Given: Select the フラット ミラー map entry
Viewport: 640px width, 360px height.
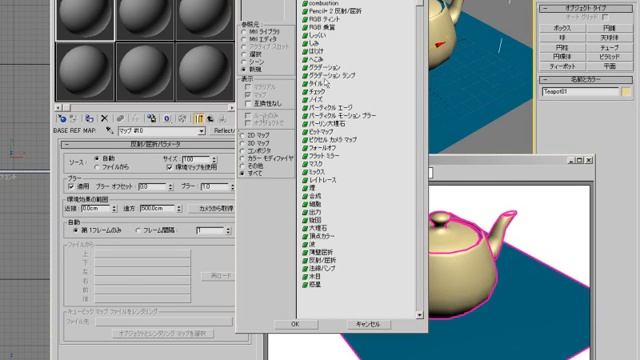Looking at the screenshot, I should [321, 156].
